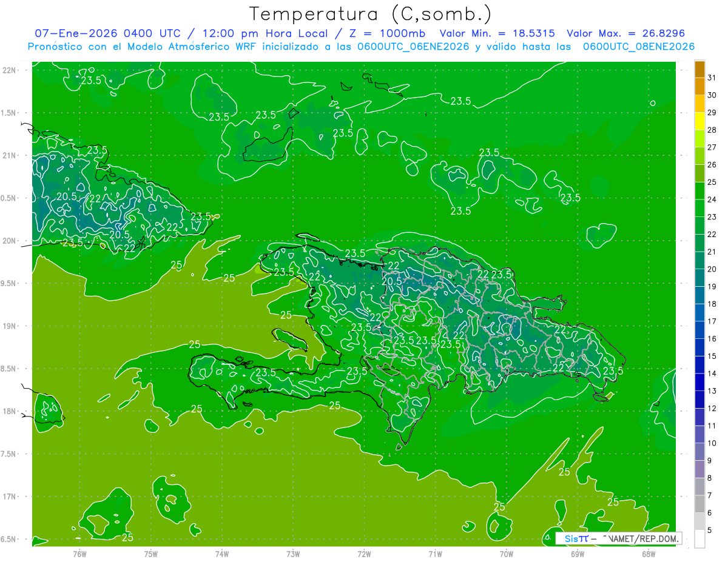Click the title "Temperatura (C,somb.)"
Screen dimensions: 728x562
370,15
